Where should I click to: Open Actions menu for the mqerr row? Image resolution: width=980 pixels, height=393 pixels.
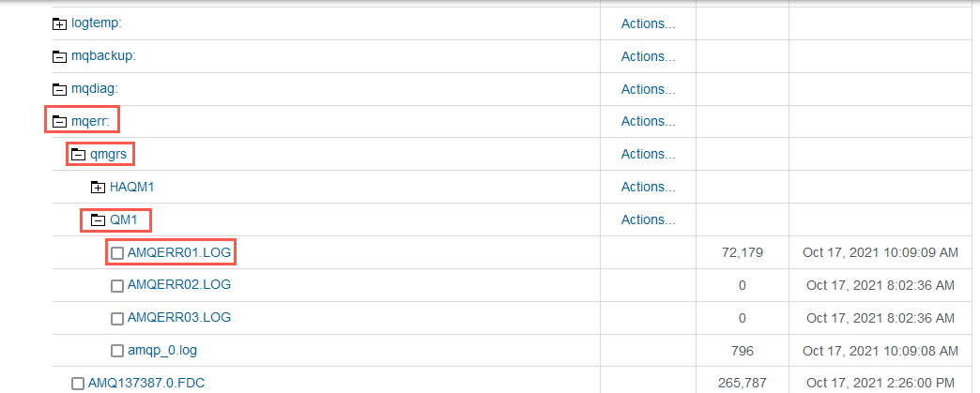tap(648, 121)
